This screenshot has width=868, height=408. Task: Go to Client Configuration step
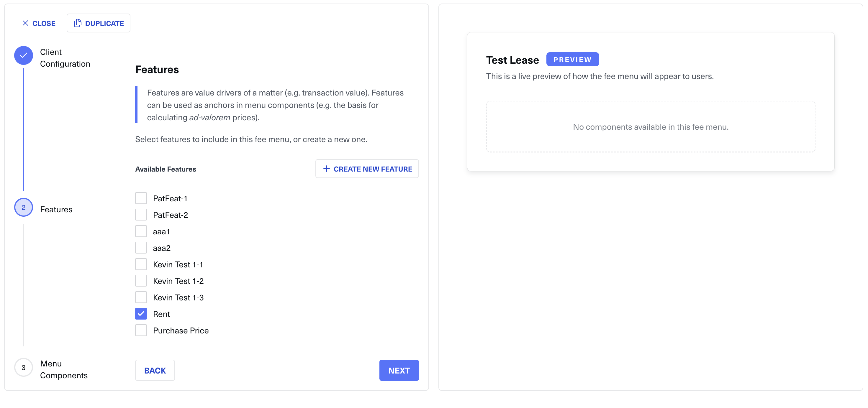click(x=65, y=58)
